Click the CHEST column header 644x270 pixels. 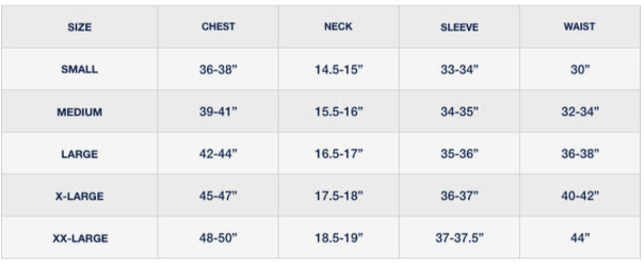pyautogui.click(x=218, y=27)
